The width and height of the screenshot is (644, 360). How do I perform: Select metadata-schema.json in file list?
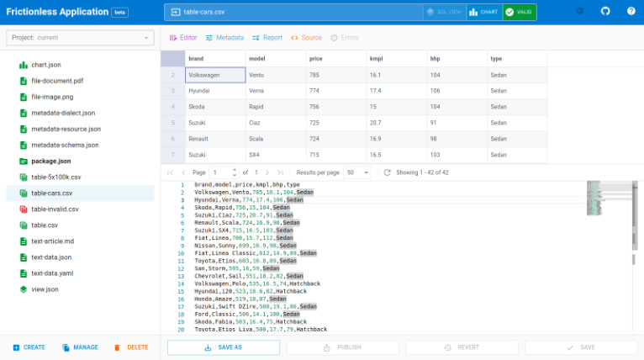80,145
